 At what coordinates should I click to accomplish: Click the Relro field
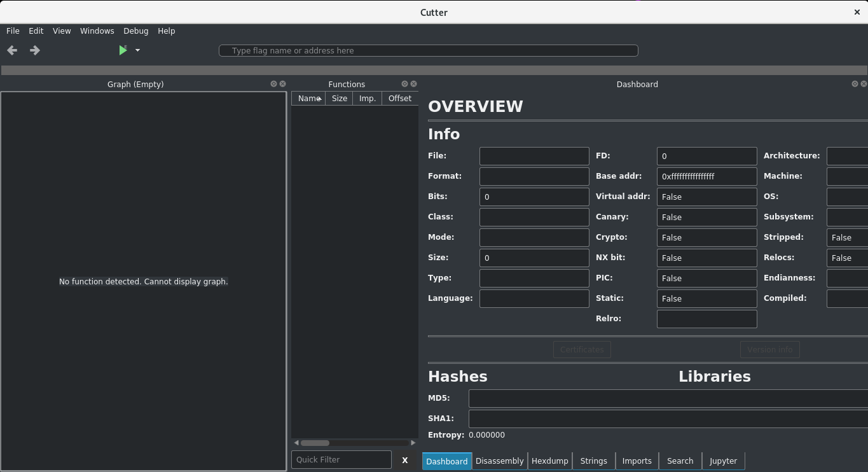(x=707, y=319)
